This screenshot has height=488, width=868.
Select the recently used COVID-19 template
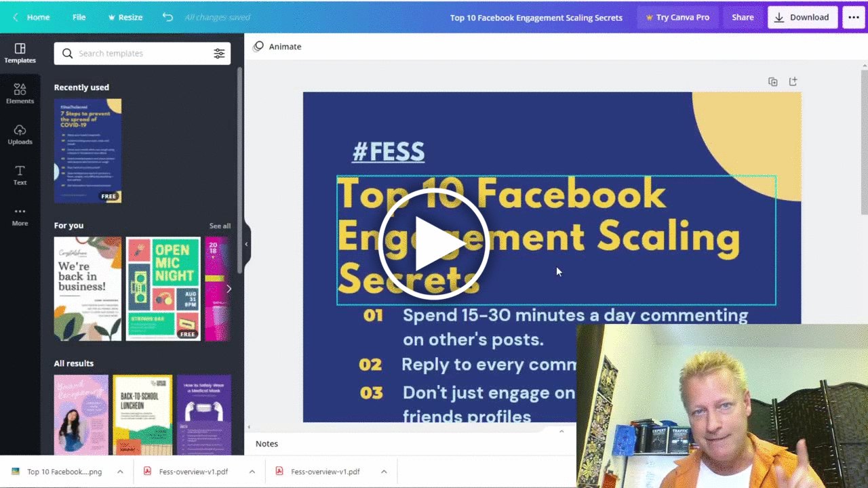coord(87,150)
